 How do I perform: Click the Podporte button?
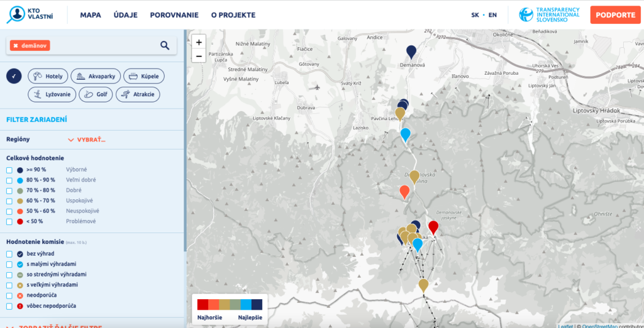[x=615, y=15]
